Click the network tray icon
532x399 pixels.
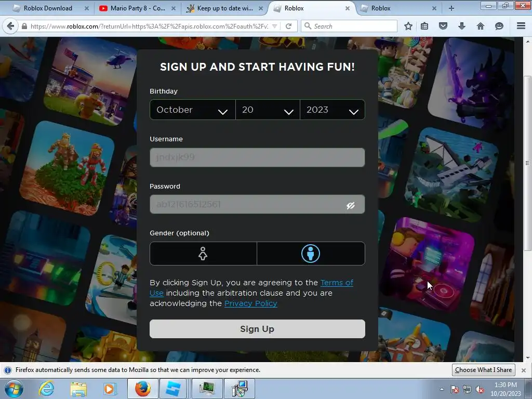467,390
